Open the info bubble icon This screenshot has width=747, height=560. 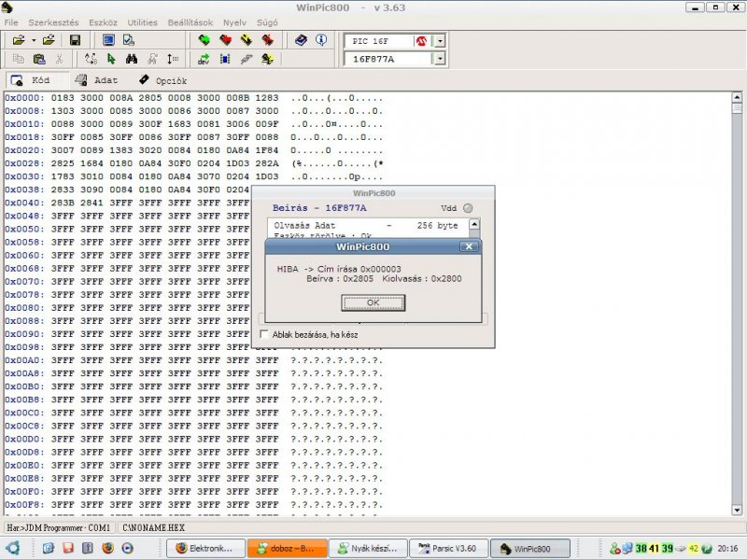click(x=321, y=40)
